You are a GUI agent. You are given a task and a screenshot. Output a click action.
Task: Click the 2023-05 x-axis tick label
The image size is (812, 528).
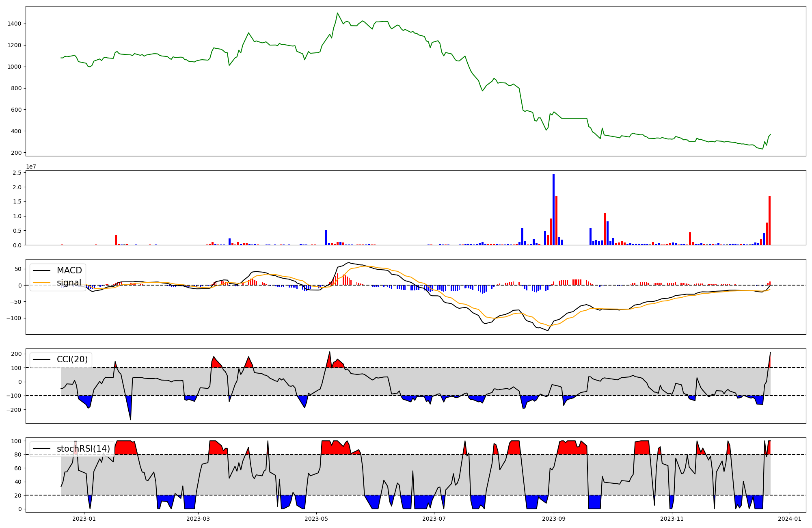(316, 519)
